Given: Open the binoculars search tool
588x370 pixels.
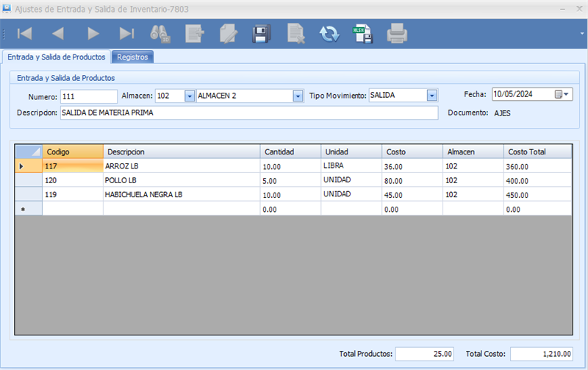Looking at the screenshot, I should [x=160, y=33].
